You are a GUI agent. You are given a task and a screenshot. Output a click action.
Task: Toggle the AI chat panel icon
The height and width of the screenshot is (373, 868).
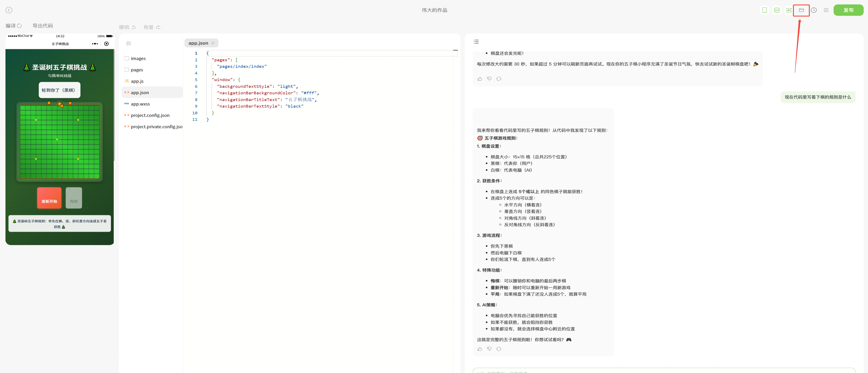(x=789, y=10)
